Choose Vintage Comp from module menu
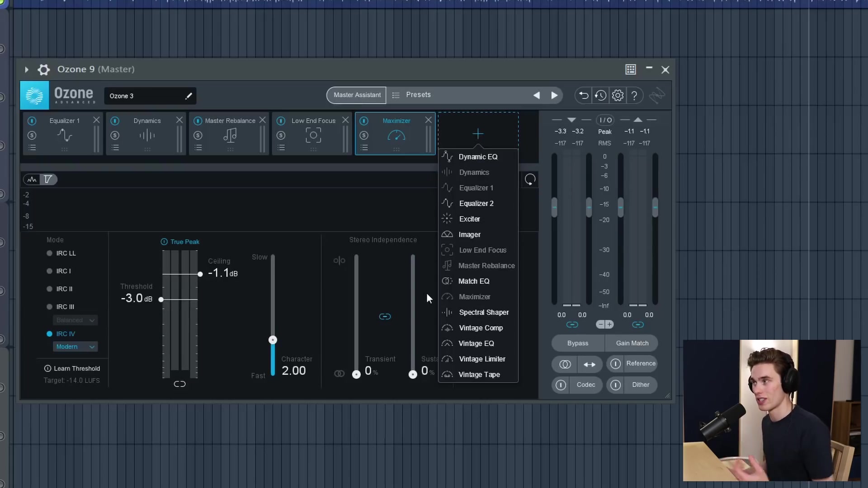868x488 pixels. click(478, 328)
